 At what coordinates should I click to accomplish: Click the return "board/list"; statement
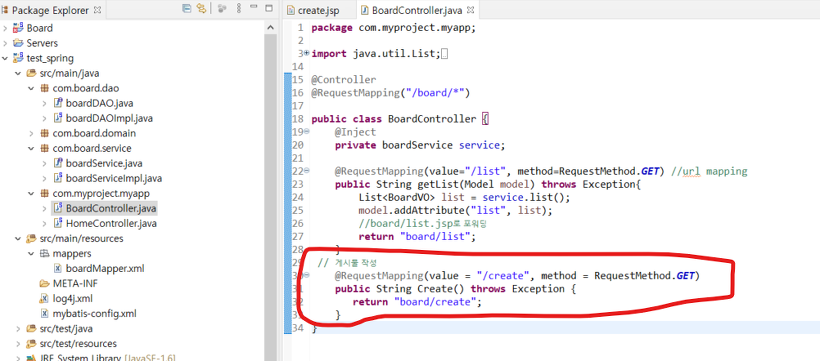pyautogui.click(x=417, y=236)
